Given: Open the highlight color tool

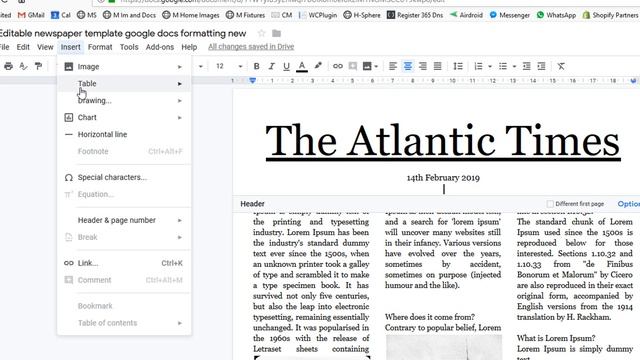Looking at the screenshot, I should [x=318, y=66].
